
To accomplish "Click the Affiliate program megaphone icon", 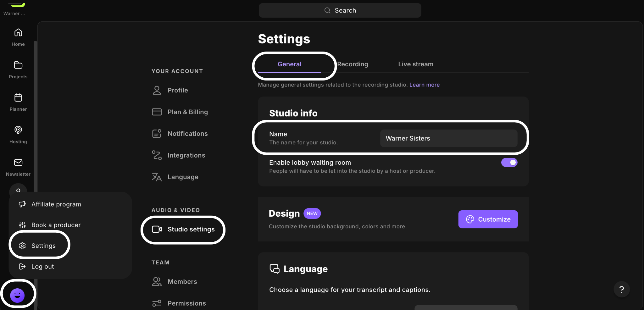I will (x=22, y=204).
